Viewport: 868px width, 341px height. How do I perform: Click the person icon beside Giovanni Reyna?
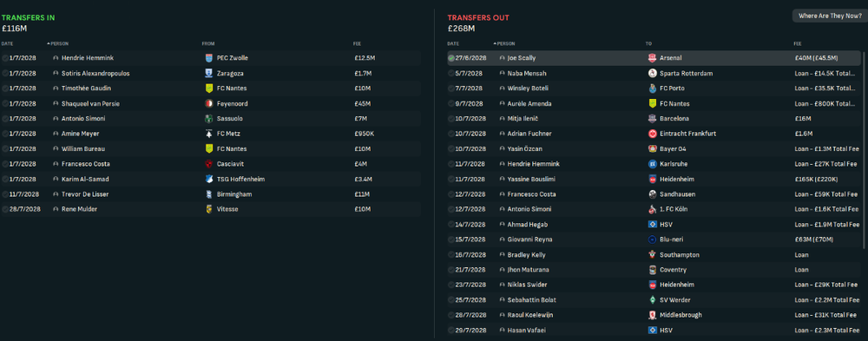click(x=502, y=239)
